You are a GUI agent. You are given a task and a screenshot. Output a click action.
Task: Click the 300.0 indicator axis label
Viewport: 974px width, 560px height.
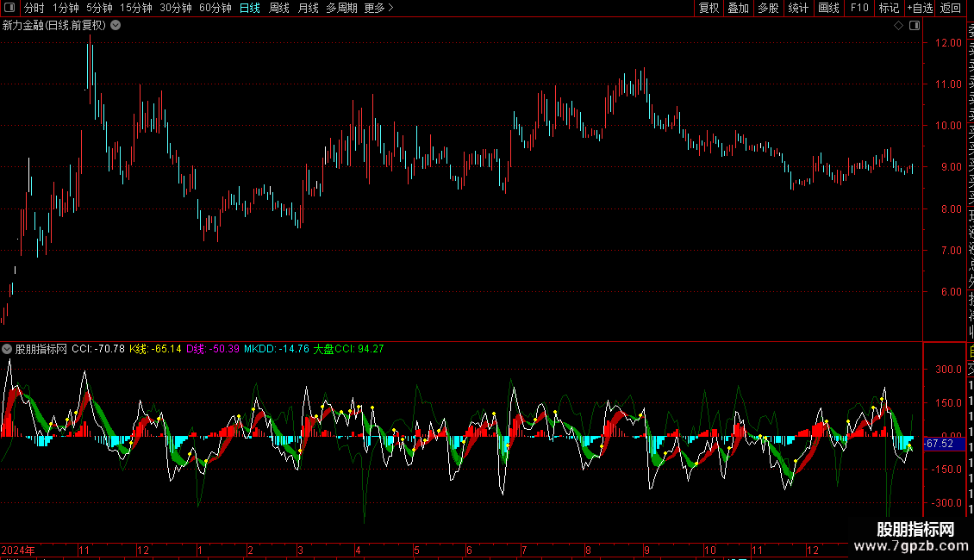(948, 370)
